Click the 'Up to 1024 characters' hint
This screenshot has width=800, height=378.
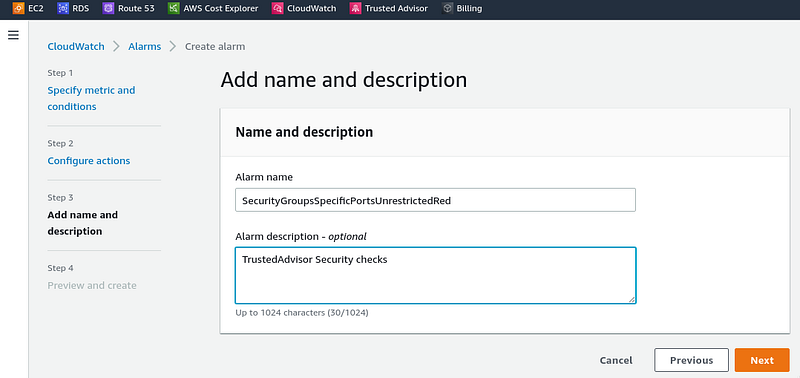tap(302, 312)
